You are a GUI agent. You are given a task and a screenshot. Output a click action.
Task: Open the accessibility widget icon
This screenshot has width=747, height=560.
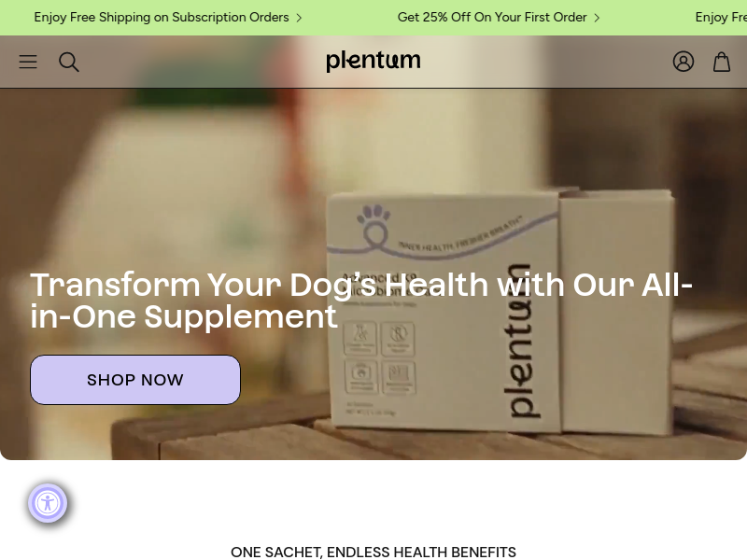[48, 503]
